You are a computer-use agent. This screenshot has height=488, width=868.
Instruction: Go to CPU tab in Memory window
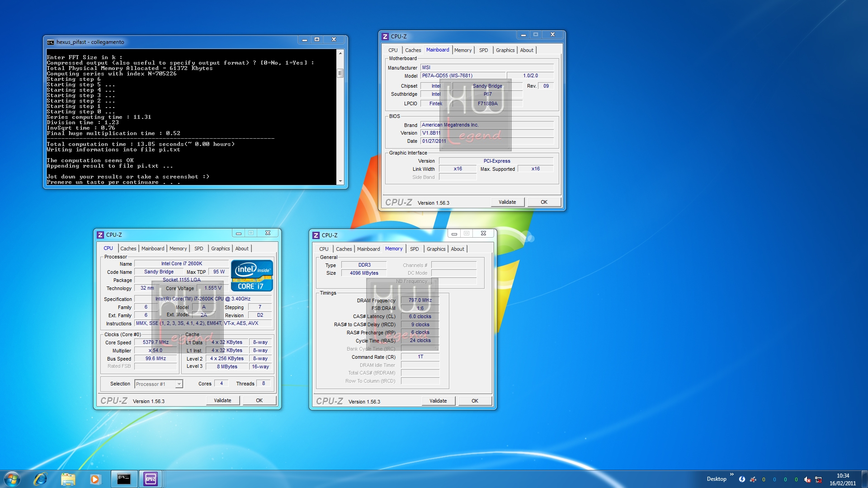pyautogui.click(x=324, y=249)
